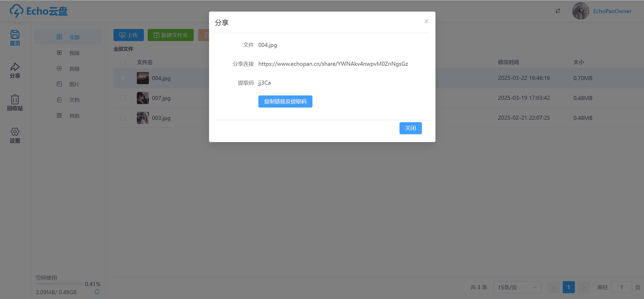
Task: Click the transfer arrows icon in the header
Action: (557, 11)
